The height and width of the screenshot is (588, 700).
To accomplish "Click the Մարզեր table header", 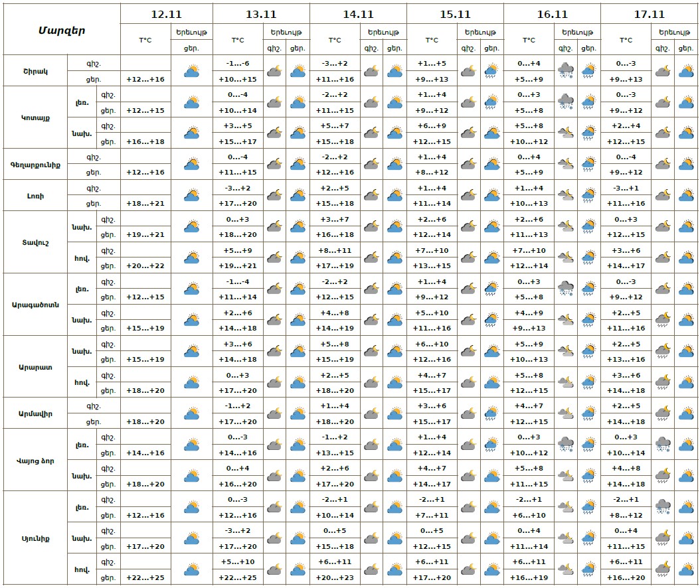I will [61, 30].
